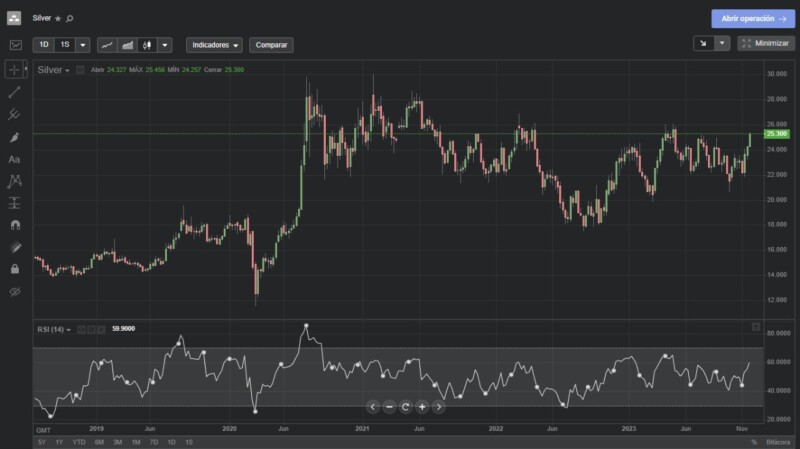Zoom in chart with plus control
Screen dimensions: 800x449
422,407
